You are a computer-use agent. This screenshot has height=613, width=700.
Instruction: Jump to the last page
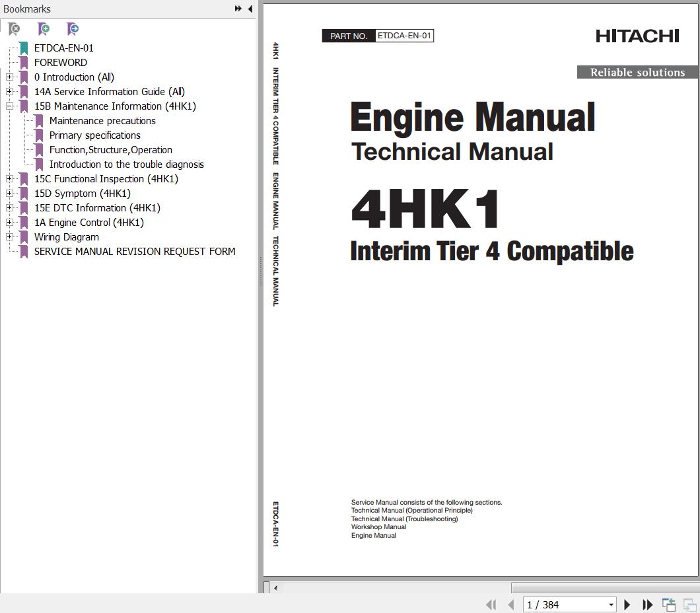point(647,604)
